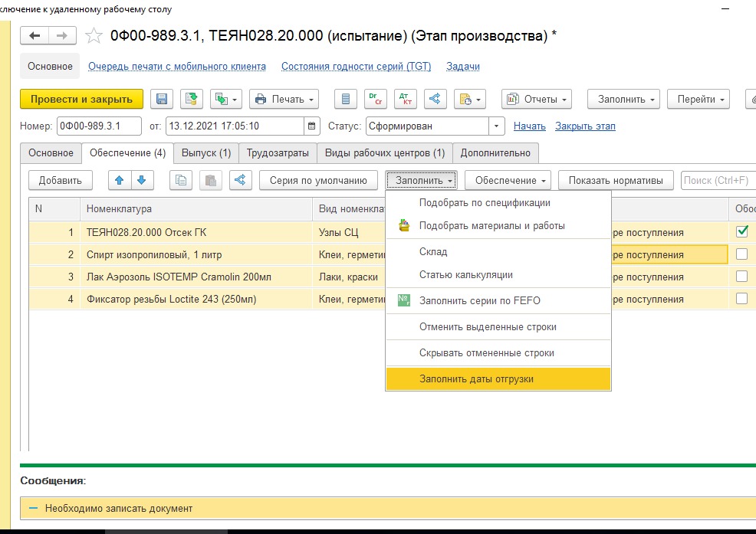Click the Провести и закрыть button

81,99
